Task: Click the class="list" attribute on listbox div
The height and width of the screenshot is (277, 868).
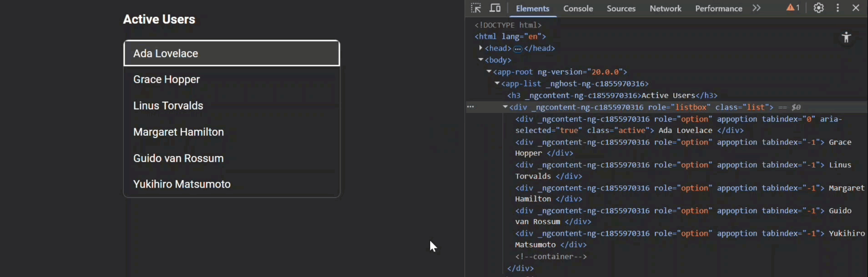Action: (x=742, y=107)
